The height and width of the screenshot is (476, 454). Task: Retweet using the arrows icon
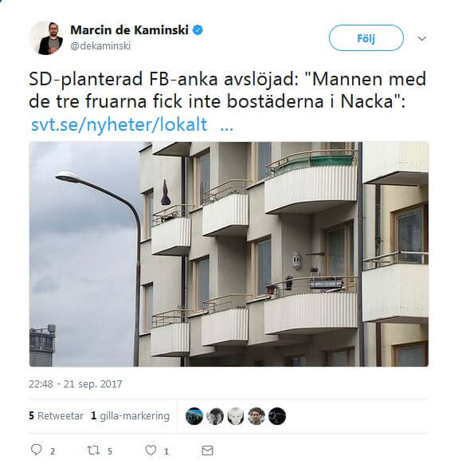[x=93, y=450]
